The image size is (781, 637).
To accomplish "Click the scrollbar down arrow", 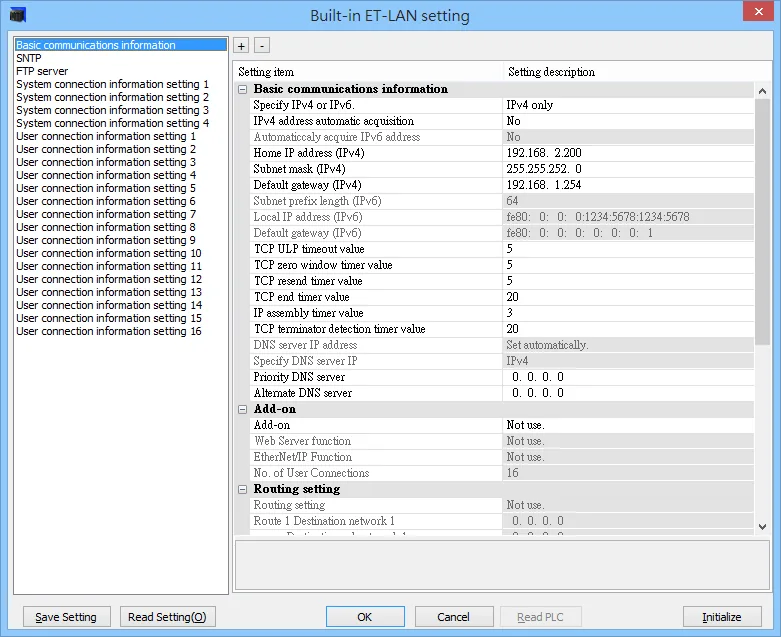I will (x=762, y=526).
